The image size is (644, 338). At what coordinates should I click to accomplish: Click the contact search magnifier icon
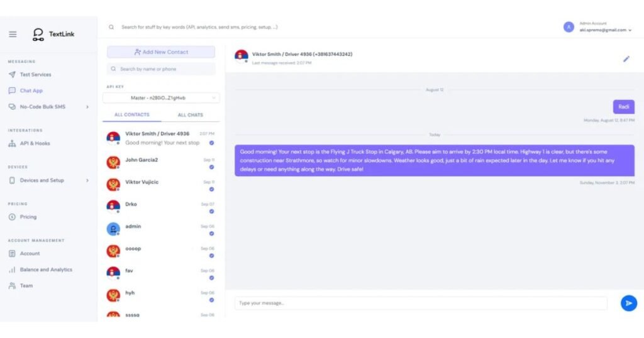(113, 69)
